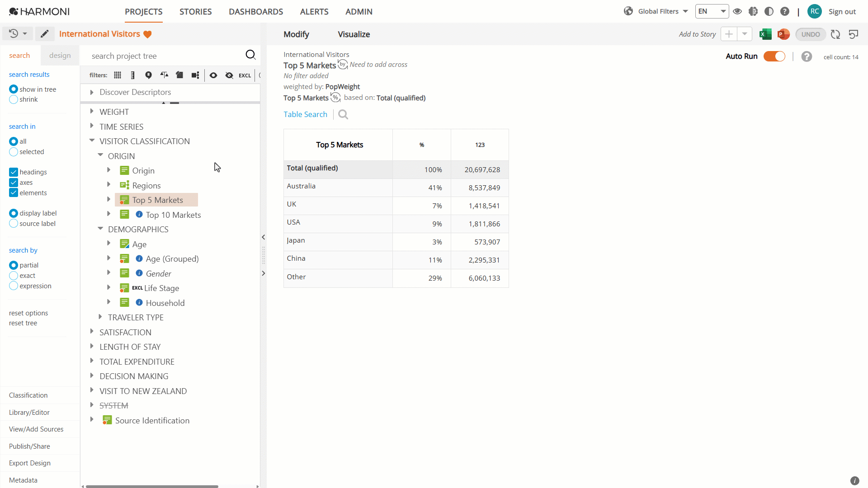Click the crossed-out eye hidden filter icon

tap(229, 75)
